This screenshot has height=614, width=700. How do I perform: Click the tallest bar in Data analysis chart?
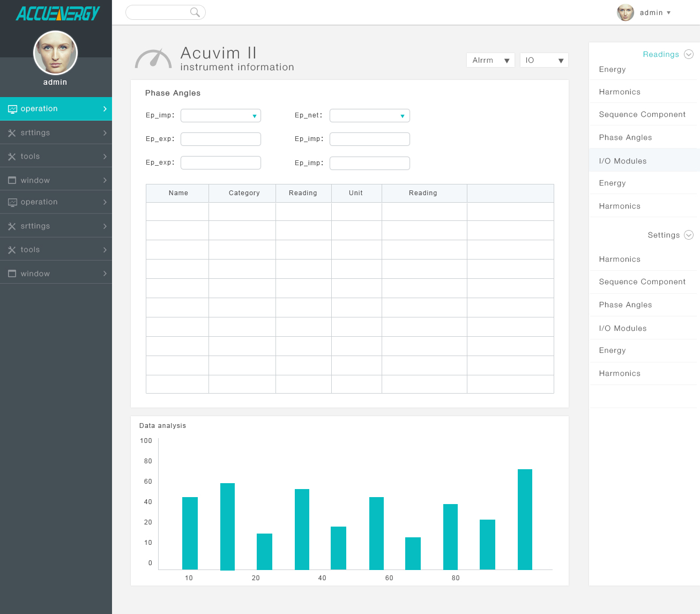(x=525, y=519)
